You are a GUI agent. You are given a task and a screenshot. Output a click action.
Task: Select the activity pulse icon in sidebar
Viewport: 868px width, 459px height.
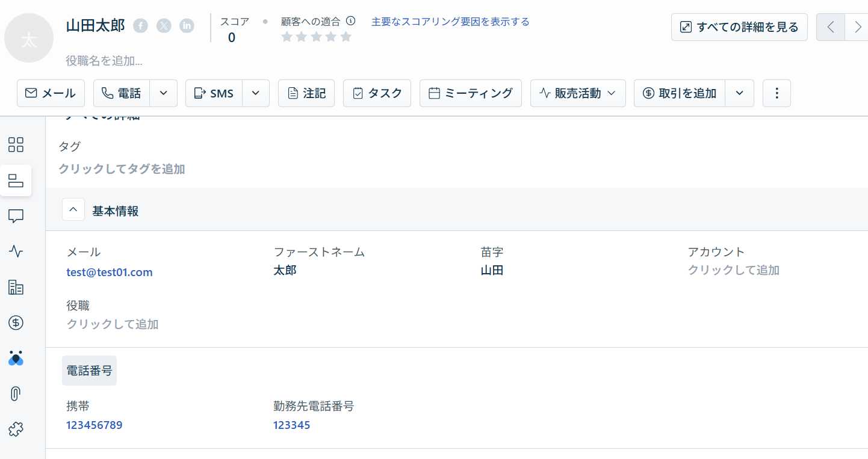[16, 251]
